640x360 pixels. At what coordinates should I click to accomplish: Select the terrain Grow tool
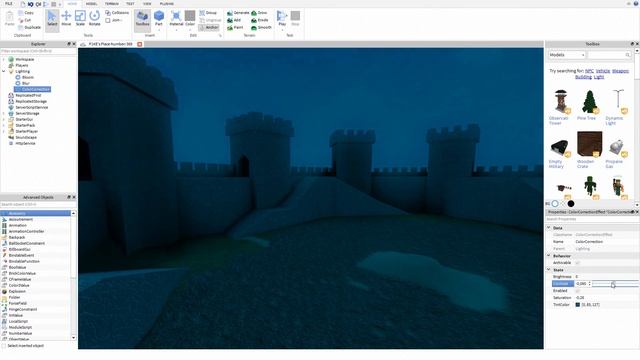point(259,13)
